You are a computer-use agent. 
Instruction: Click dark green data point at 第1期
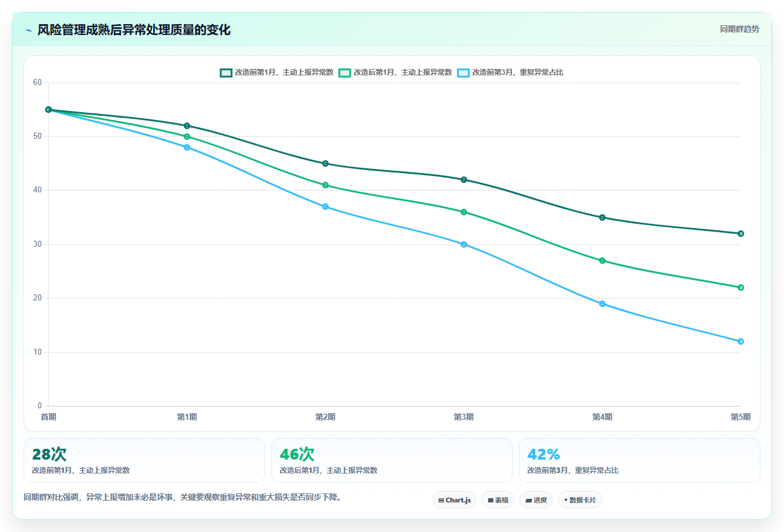tap(187, 126)
